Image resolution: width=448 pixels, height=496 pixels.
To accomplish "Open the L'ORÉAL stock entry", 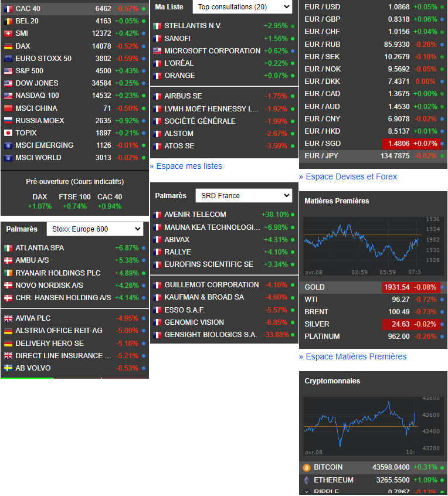I will [224, 63].
